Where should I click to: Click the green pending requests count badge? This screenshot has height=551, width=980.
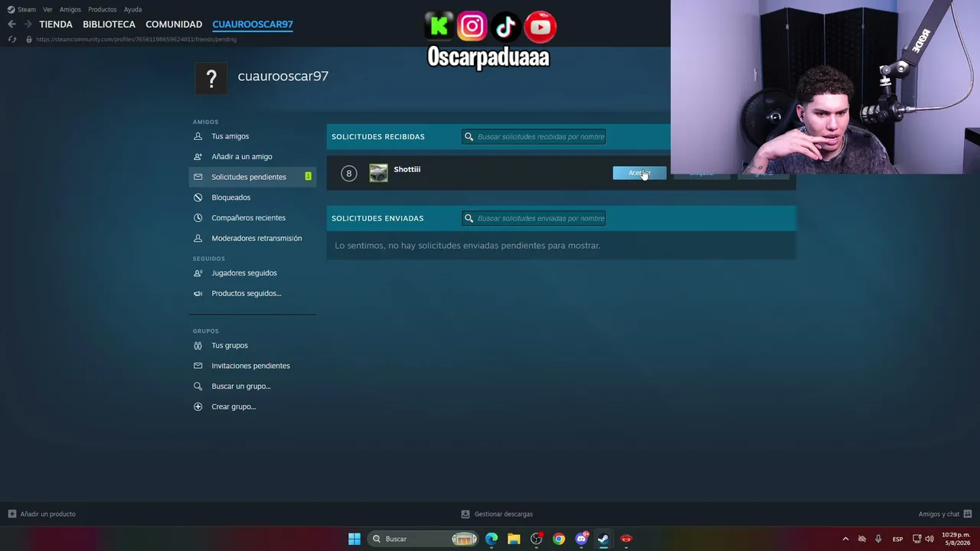point(308,177)
